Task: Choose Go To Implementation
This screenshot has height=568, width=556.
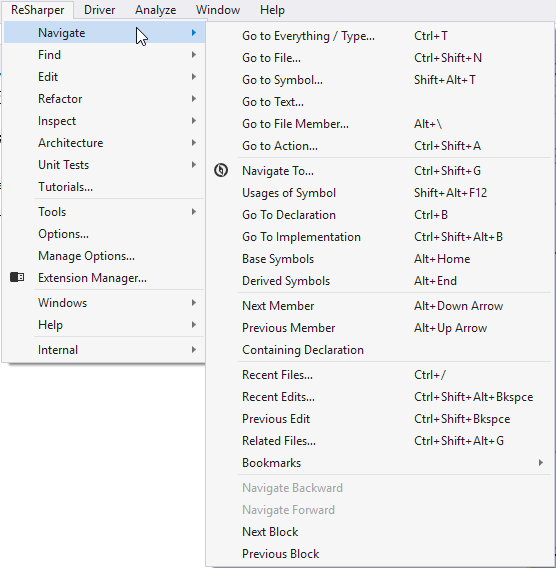Action: (380, 237)
